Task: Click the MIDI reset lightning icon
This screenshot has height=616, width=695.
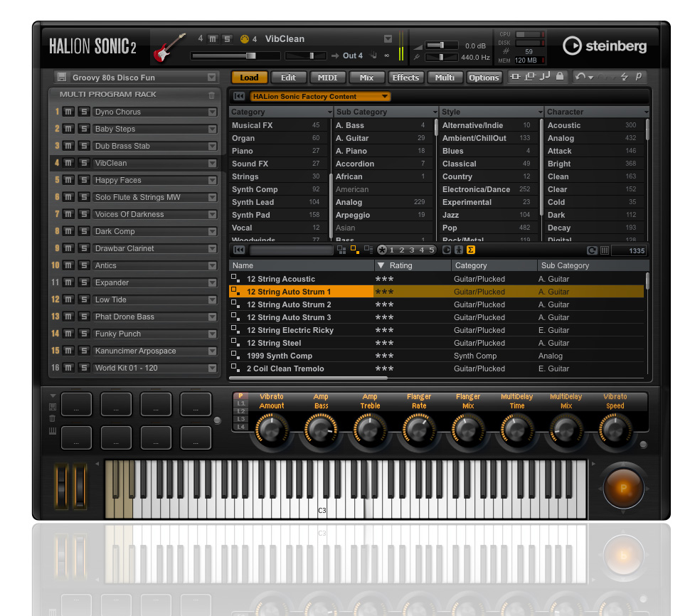Action: (624, 77)
